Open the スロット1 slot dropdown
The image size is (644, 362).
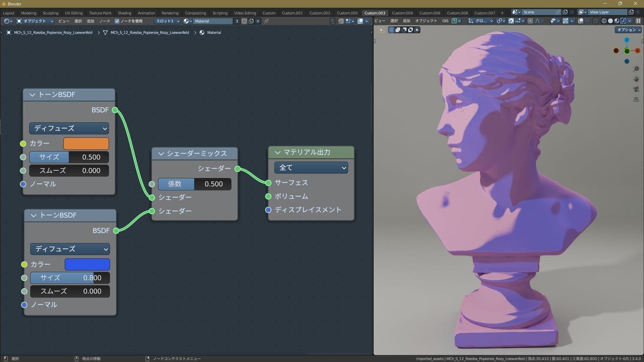[x=167, y=21]
